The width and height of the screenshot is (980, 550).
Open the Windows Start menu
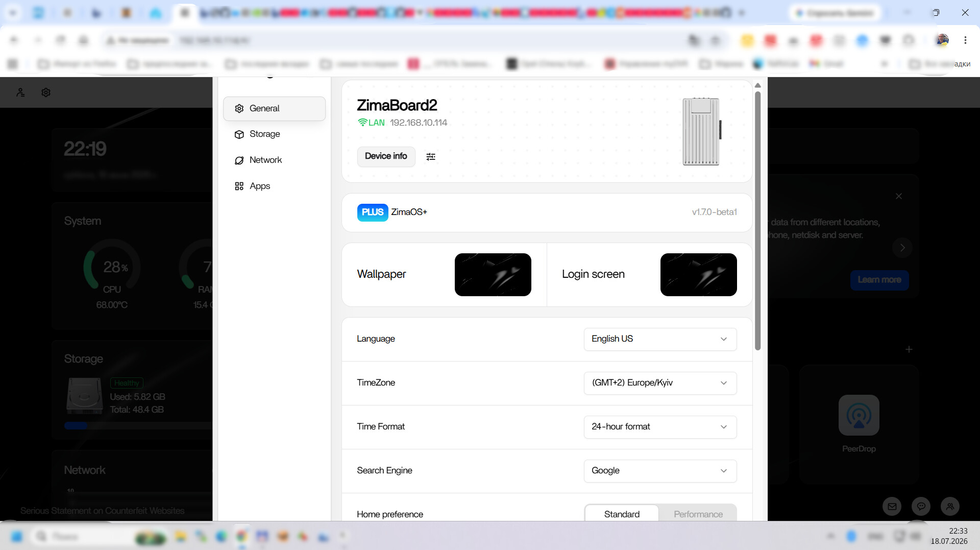pyautogui.click(x=17, y=536)
